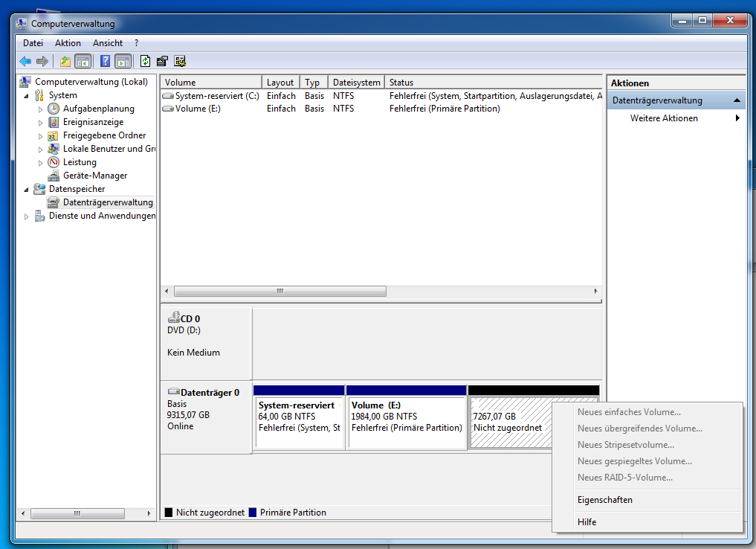Click Neues gespiegeltes Volume... menu entry
This screenshot has height=549, width=756.
(647, 461)
